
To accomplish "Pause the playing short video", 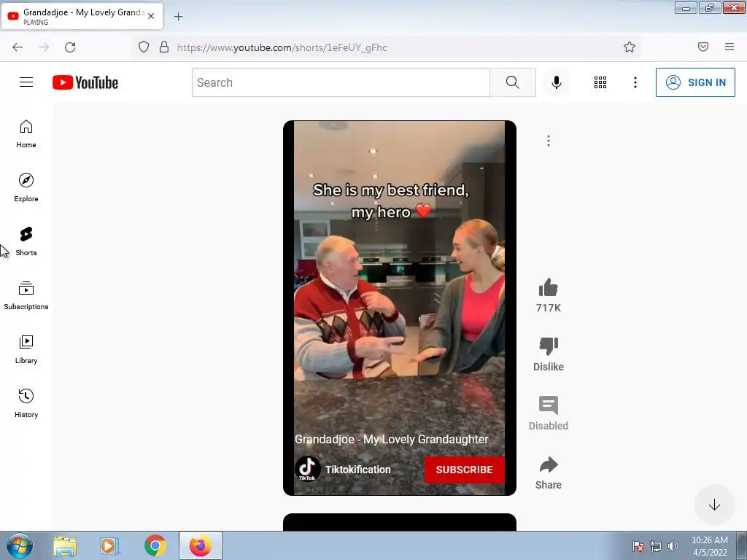I will [x=399, y=308].
